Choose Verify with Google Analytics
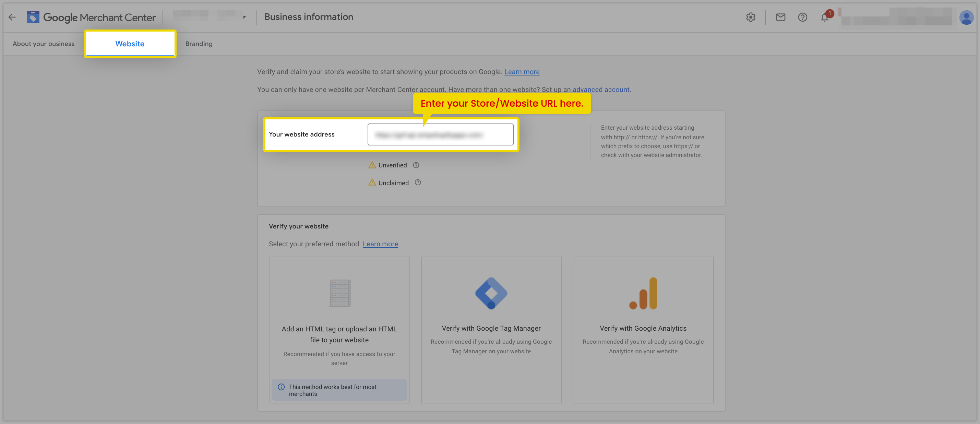 click(643, 330)
